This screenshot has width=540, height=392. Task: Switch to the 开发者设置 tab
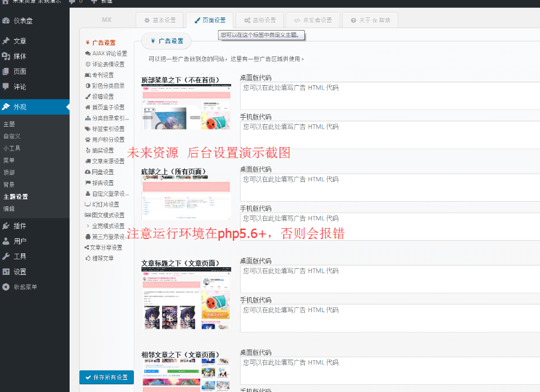tap(313, 20)
